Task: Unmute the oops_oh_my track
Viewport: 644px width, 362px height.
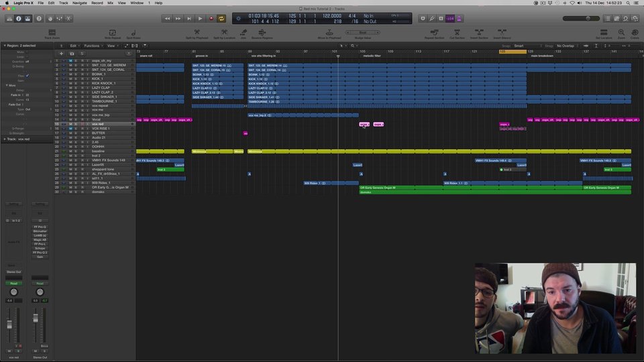Action: [70, 61]
